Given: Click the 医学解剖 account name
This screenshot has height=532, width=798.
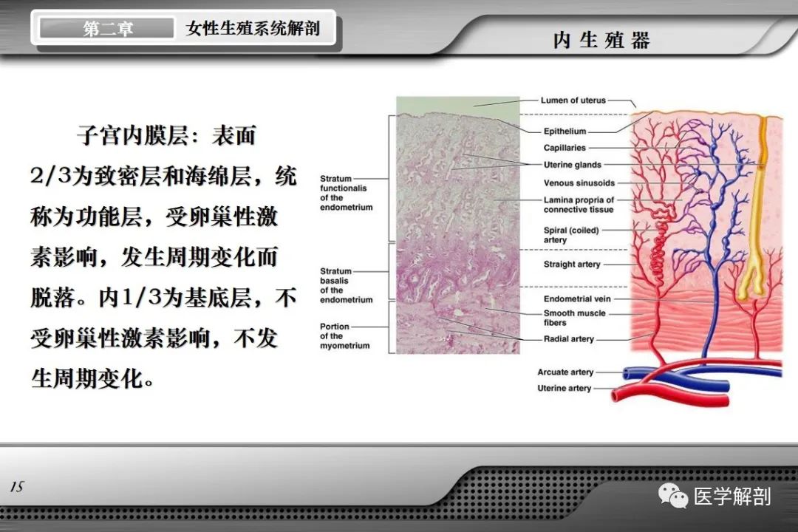Looking at the screenshot, I should (x=731, y=497).
